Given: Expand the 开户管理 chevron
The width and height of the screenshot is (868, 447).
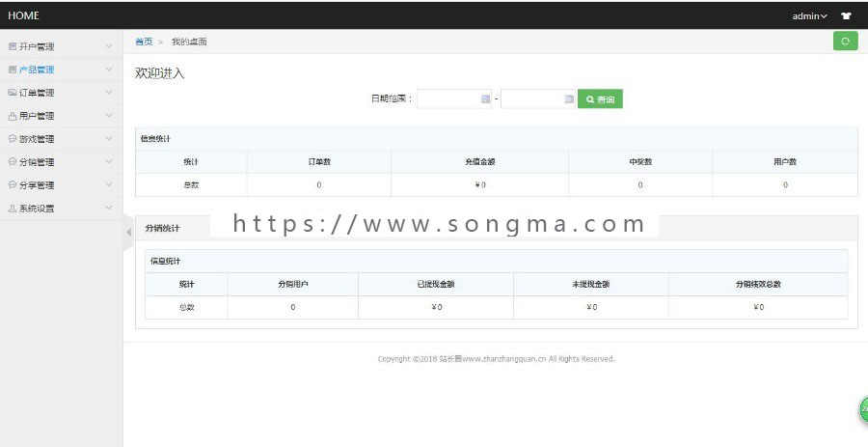Looking at the screenshot, I should (x=109, y=46).
